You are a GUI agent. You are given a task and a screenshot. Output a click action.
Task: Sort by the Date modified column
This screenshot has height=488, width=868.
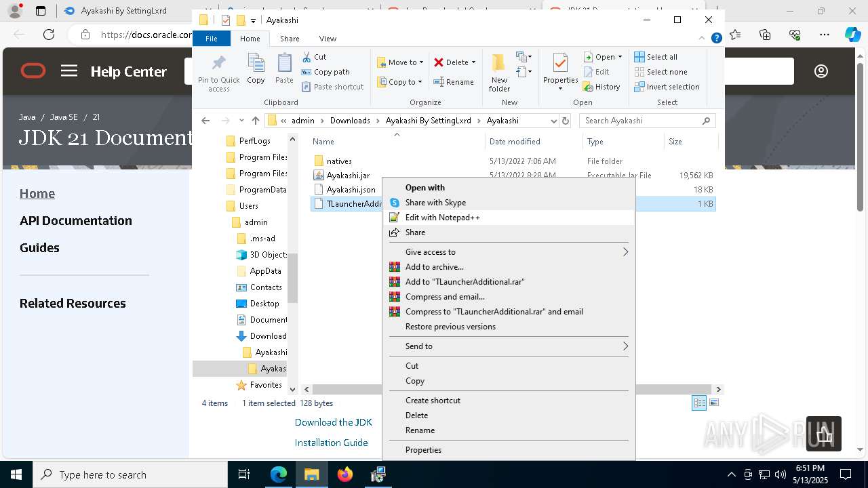click(515, 142)
